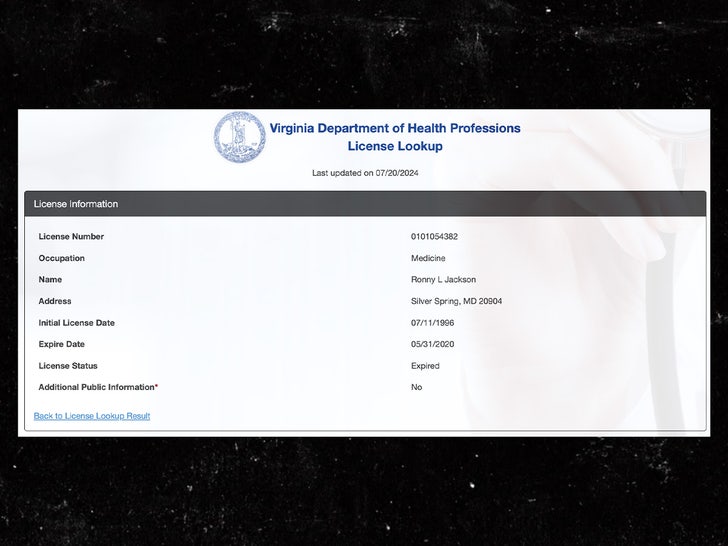Viewport: 728px width, 546px height.
Task: Select the license number value 0101054382
Action: (x=434, y=237)
